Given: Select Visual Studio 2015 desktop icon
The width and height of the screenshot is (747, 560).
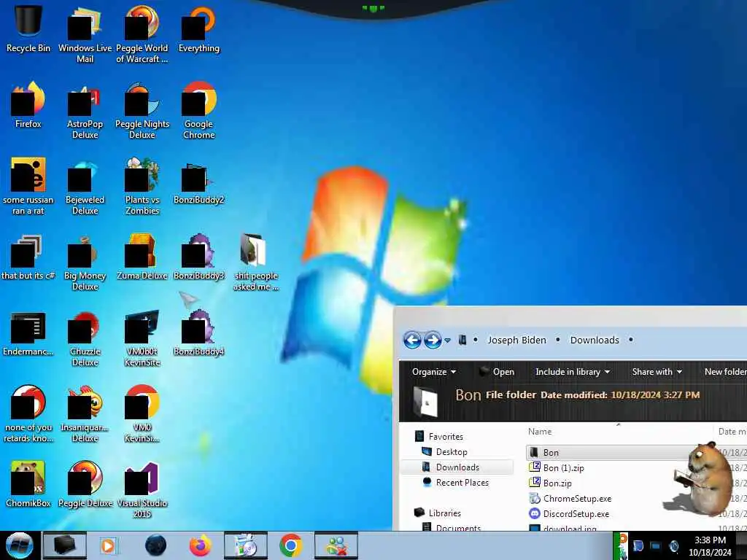Looking at the screenshot, I should [142, 490].
